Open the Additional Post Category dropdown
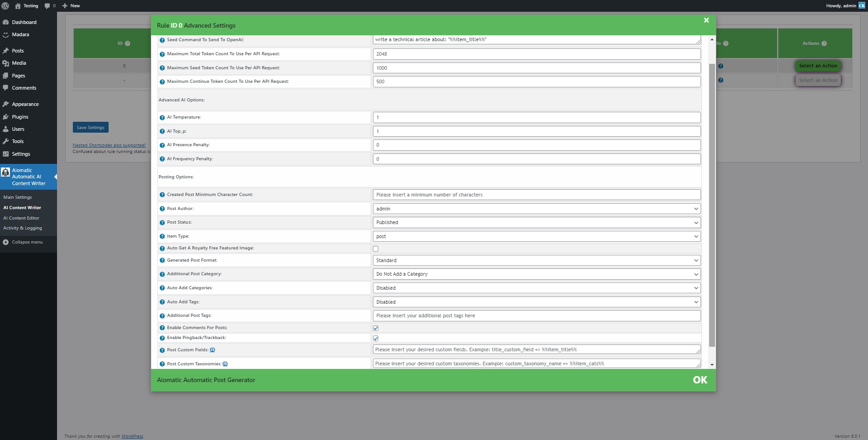868x440 pixels. (x=537, y=274)
